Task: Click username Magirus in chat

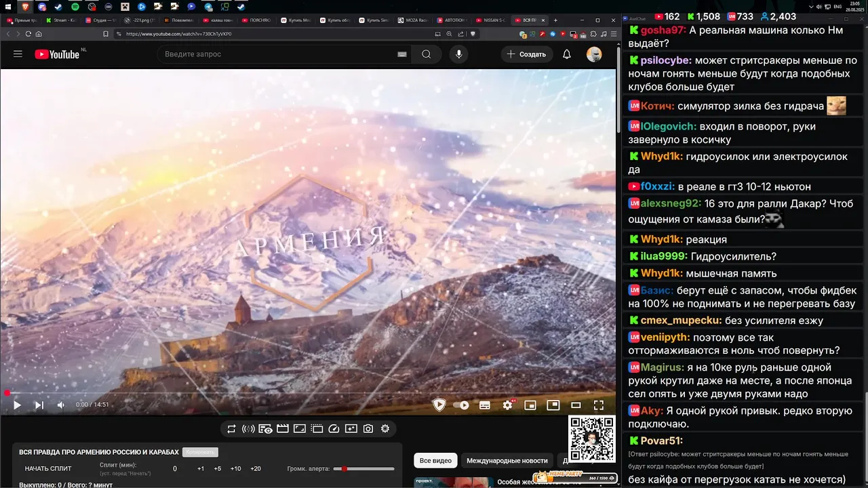Action: pyautogui.click(x=663, y=367)
